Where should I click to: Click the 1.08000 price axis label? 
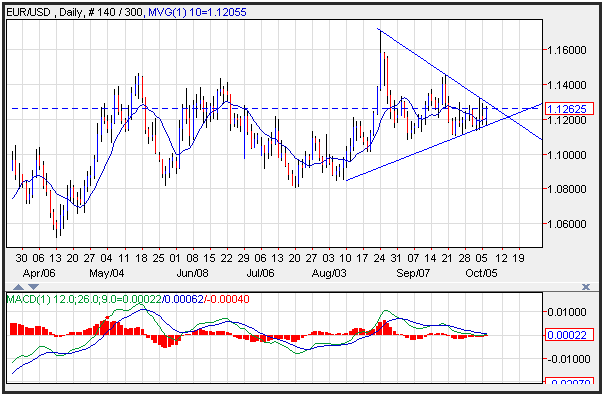point(567,189)
